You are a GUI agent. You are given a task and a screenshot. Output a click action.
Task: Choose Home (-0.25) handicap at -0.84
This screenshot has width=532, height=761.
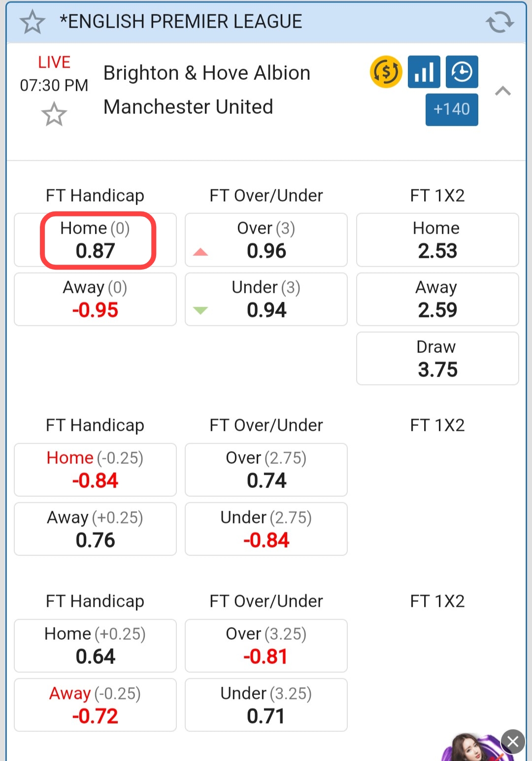pos(96,470)
